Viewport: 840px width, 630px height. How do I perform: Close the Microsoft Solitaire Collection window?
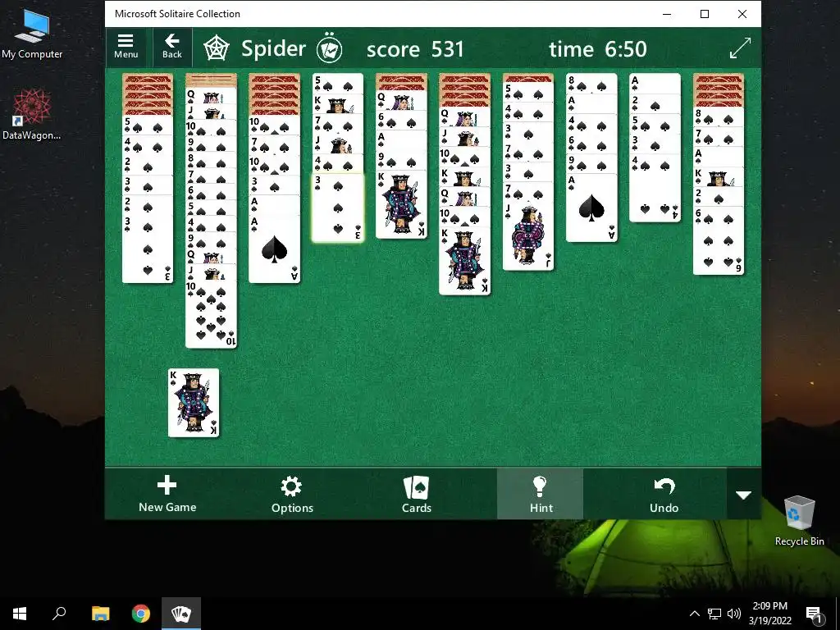742,14
